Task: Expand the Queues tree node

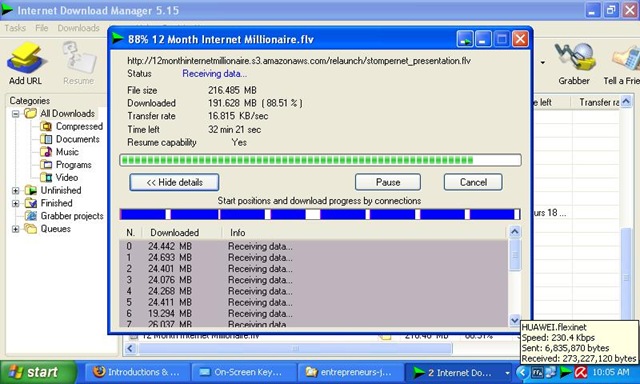Action: [16, 229]
